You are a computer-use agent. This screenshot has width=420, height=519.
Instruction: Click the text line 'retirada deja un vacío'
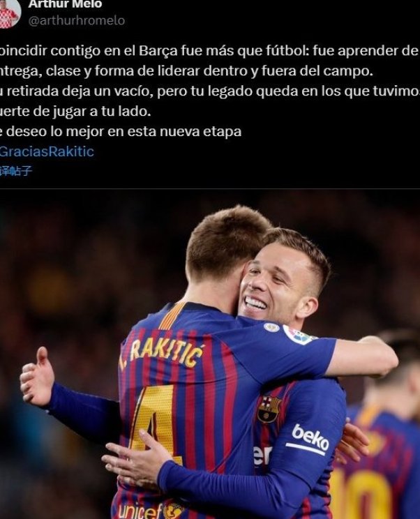pyautogui.click(x=210, y=91)
